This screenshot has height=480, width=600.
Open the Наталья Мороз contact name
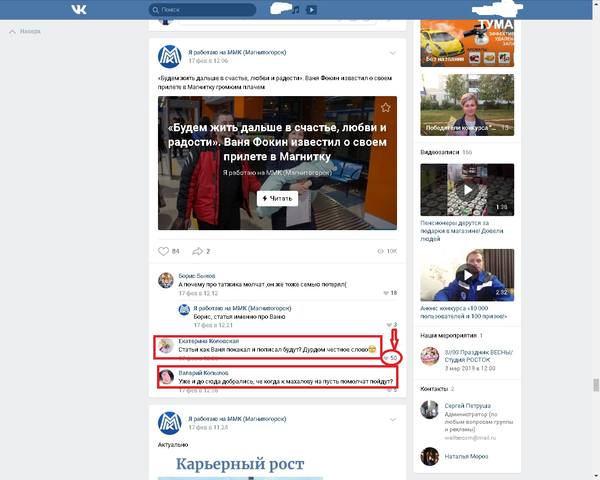click(x=466, y=456)
